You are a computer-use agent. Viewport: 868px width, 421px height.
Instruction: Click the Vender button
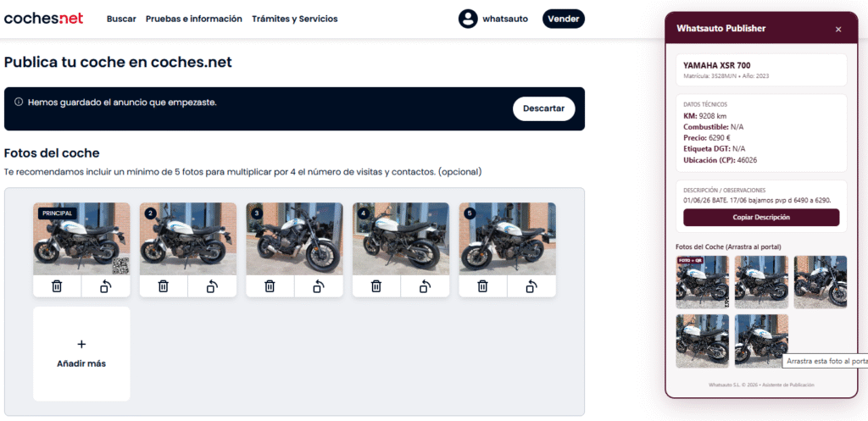564,19
